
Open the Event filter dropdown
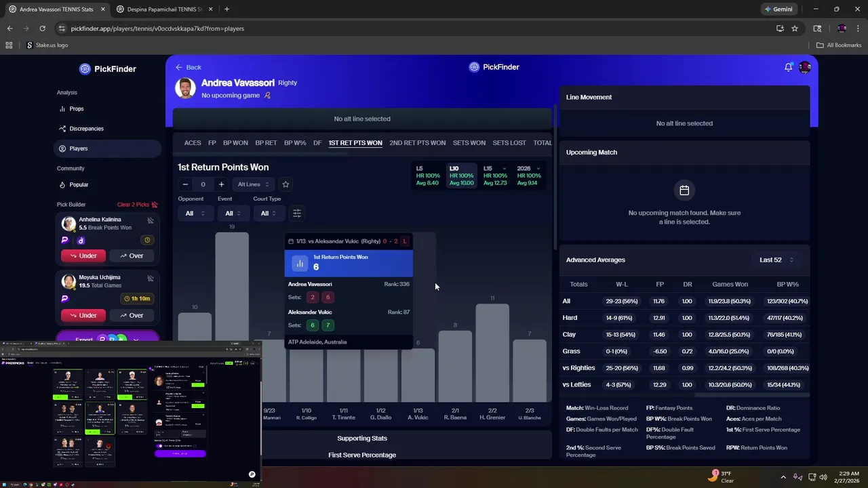click(x=233, y=213)
